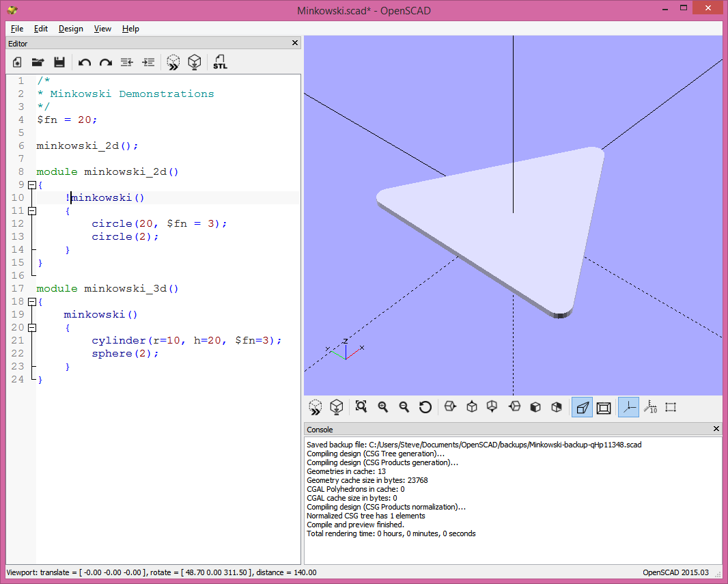Export the model using the STL icon
Viewport: 728px width, 584px height.
(220, 62)
